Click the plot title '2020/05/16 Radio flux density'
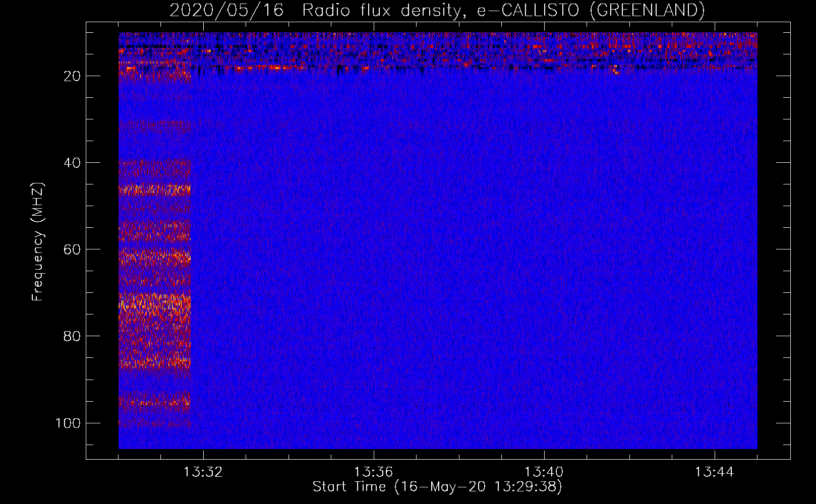Screen dimensions: 816x504 tap(437, 10)
